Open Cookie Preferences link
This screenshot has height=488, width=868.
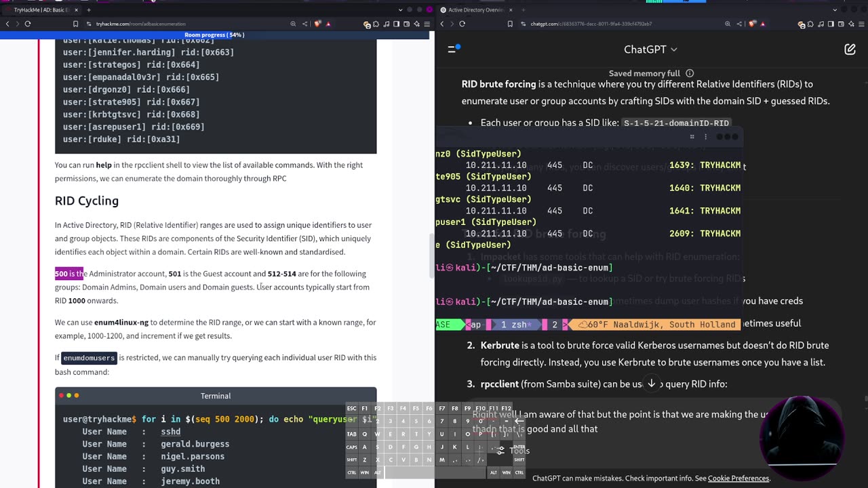738,478
